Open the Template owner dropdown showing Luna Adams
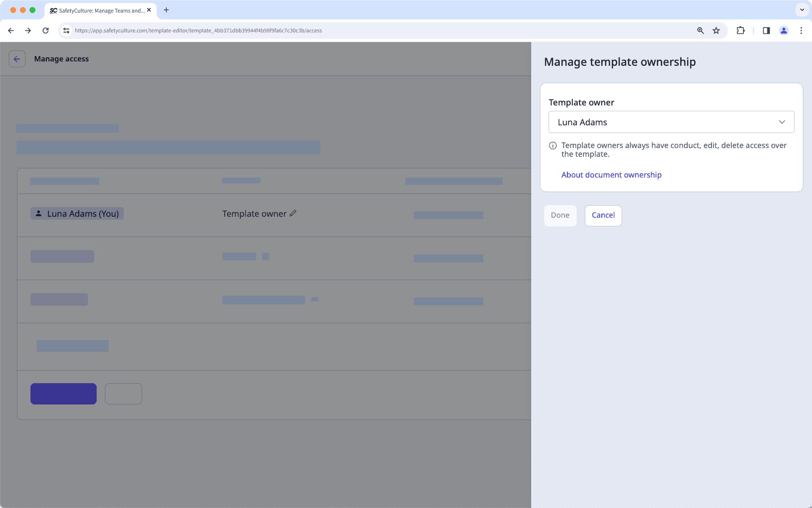The height and width of the screenshot is (508, 812). [671, 122]
